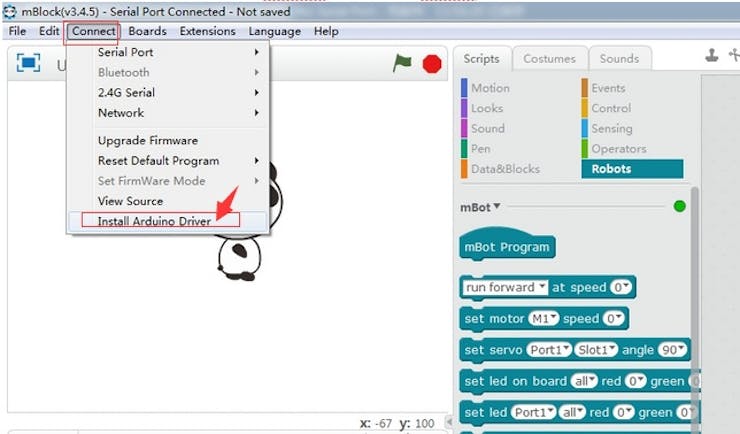Viewport: 740px width, 434px height.
Task: Switch to the Sounds tab
Action: tap(619, 58)
